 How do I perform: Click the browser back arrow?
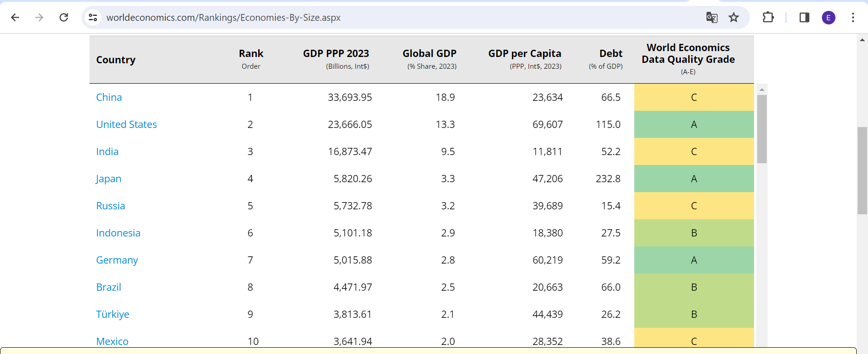pyautogui.click(x=15, y=18)
